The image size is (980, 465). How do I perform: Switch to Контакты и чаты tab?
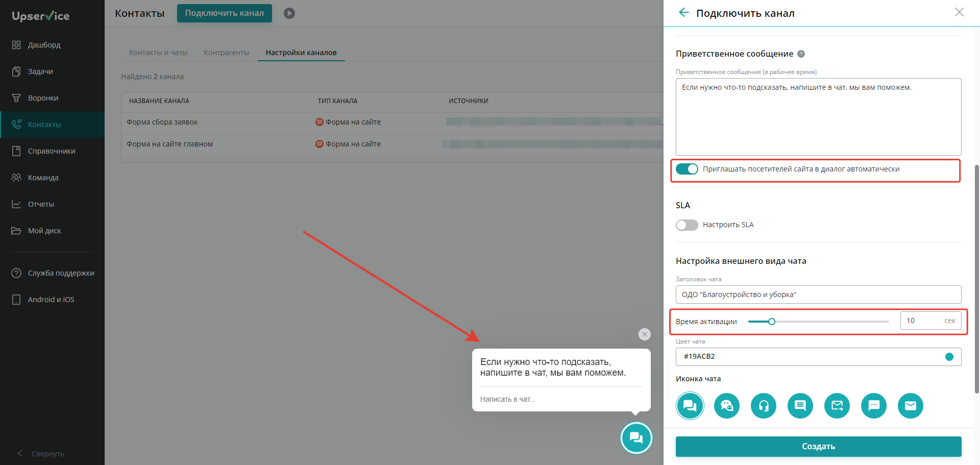point(158,53)
